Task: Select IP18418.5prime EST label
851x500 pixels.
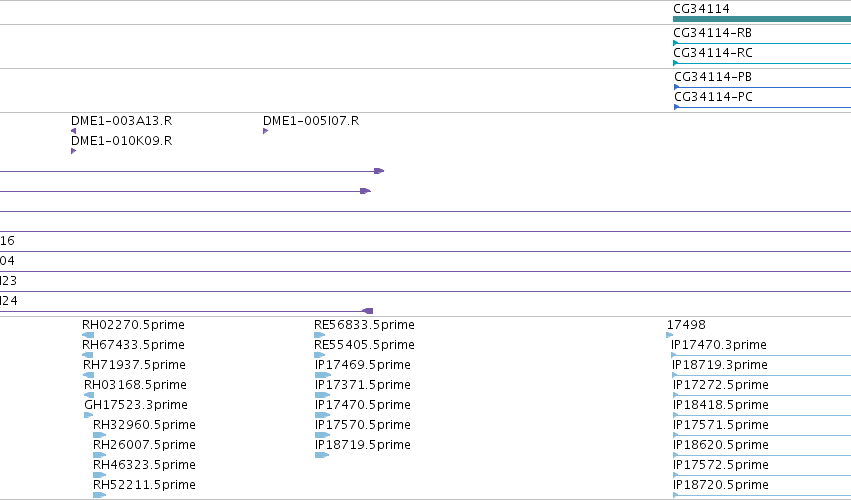Action: 721,406
